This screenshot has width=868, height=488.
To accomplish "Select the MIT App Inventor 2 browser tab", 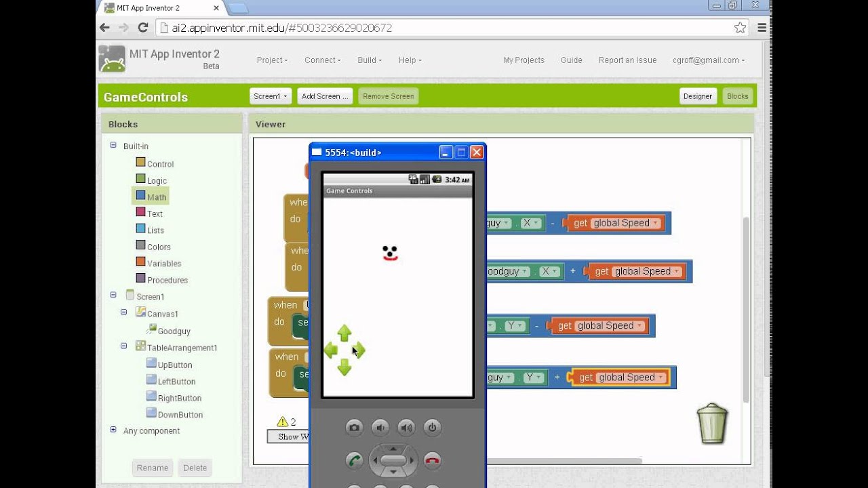I will [x=161, y=8].
